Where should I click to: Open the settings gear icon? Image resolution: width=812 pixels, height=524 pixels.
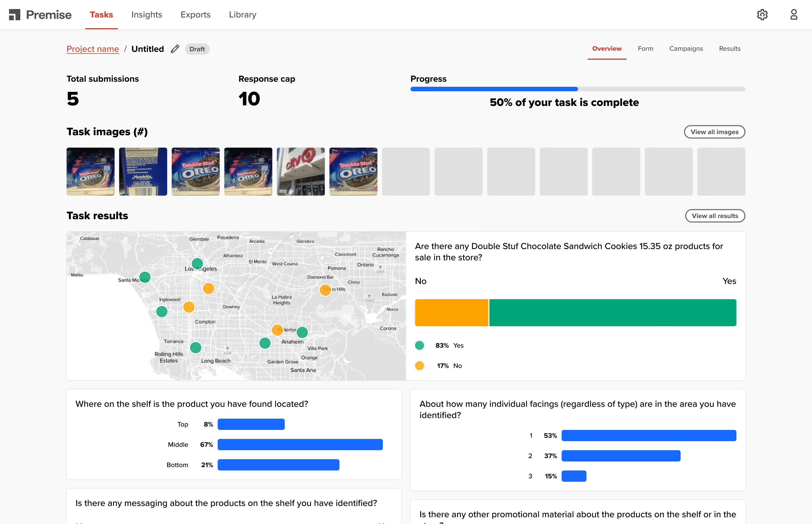(x=762, y=14)
